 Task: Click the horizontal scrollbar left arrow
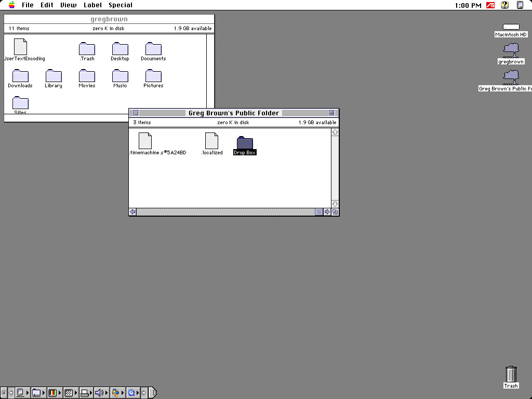coord(132,212)
